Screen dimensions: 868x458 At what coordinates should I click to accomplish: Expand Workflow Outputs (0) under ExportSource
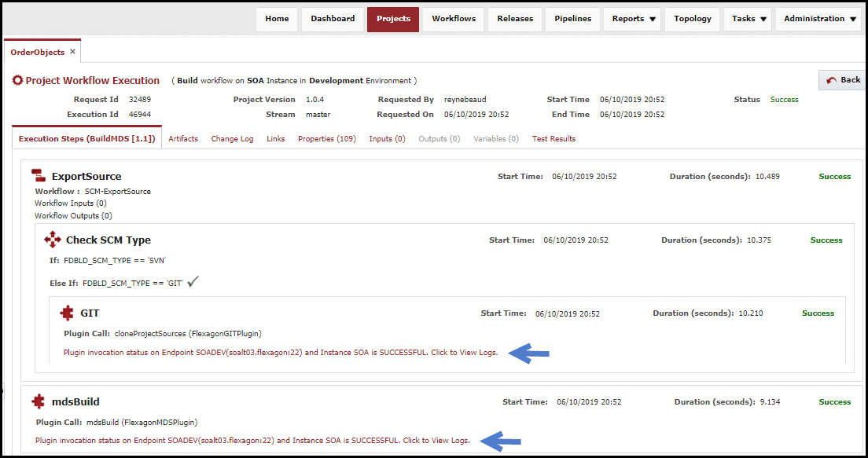[x=73, y=216]
